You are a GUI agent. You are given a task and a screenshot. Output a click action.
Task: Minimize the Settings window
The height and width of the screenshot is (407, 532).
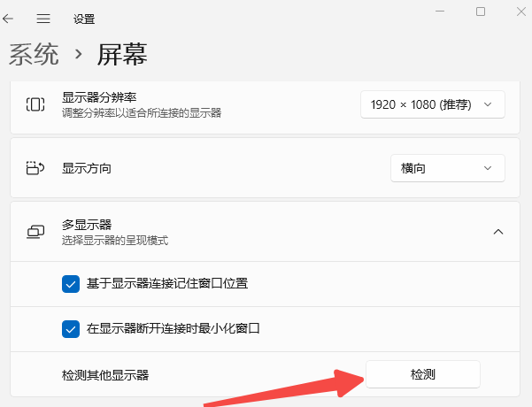point(440,12)
